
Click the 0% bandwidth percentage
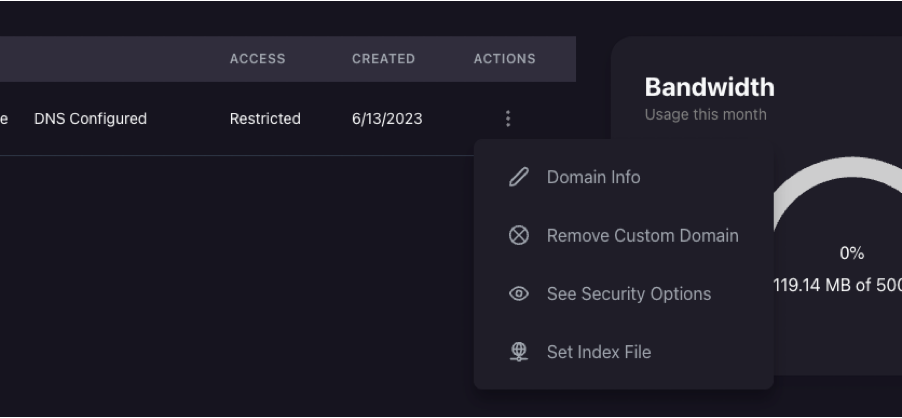click(x=851, y=253)
